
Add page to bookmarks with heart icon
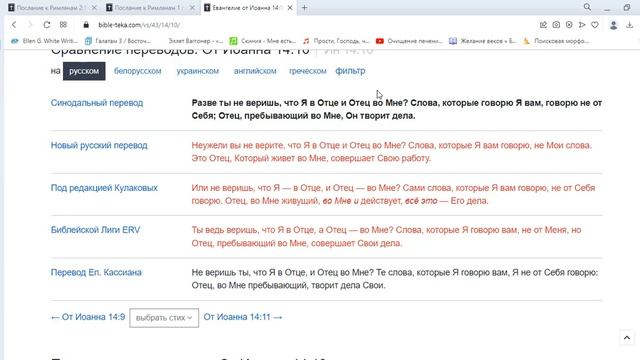595,25
